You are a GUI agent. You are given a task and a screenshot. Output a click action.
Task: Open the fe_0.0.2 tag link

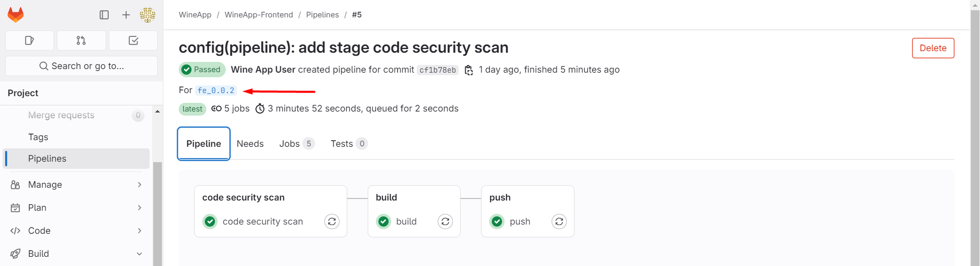pyautogui.click(x=216, y=91)
